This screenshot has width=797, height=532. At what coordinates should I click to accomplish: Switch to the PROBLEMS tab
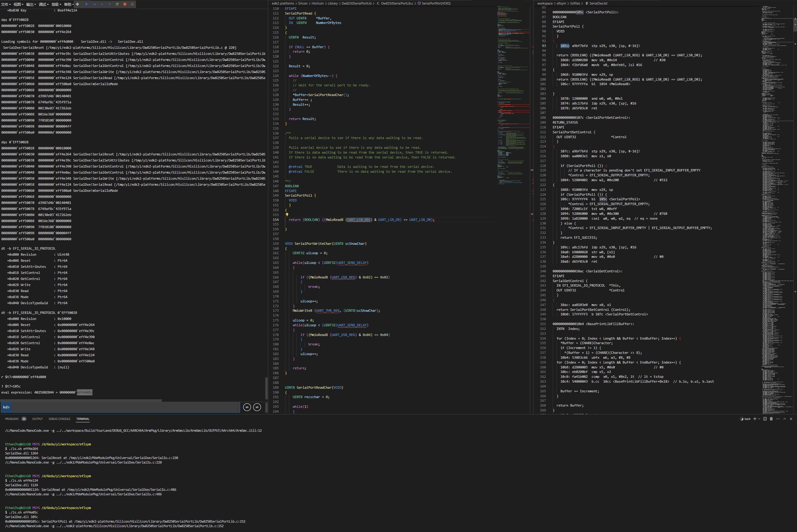point(12,419)
